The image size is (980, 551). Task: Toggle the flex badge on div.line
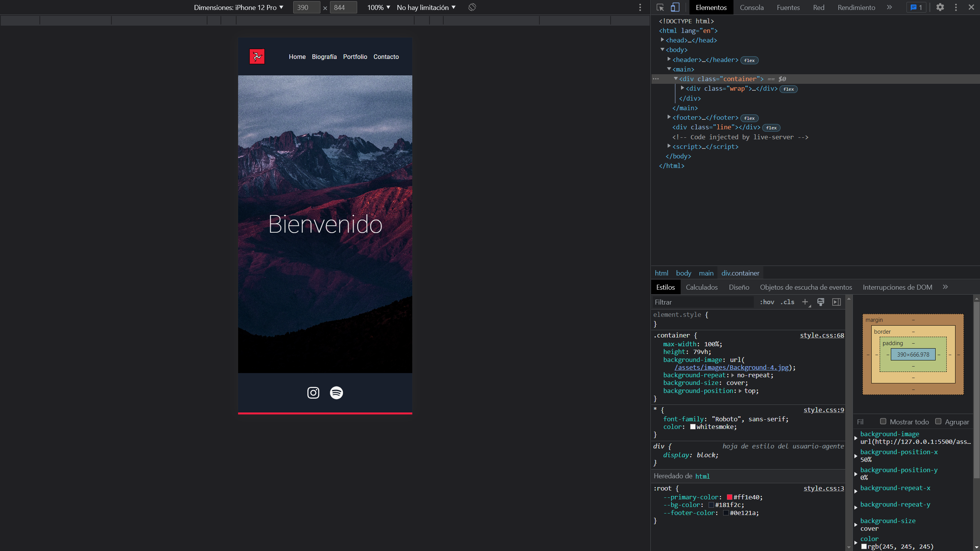pyautogui.click(x=771, y=127)
